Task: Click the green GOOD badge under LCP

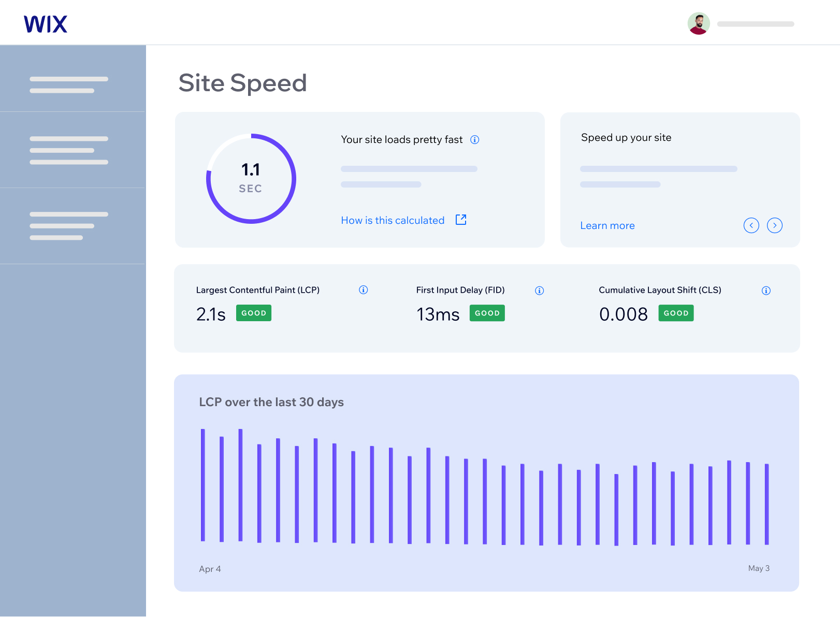Action: (x=253, y=313)
